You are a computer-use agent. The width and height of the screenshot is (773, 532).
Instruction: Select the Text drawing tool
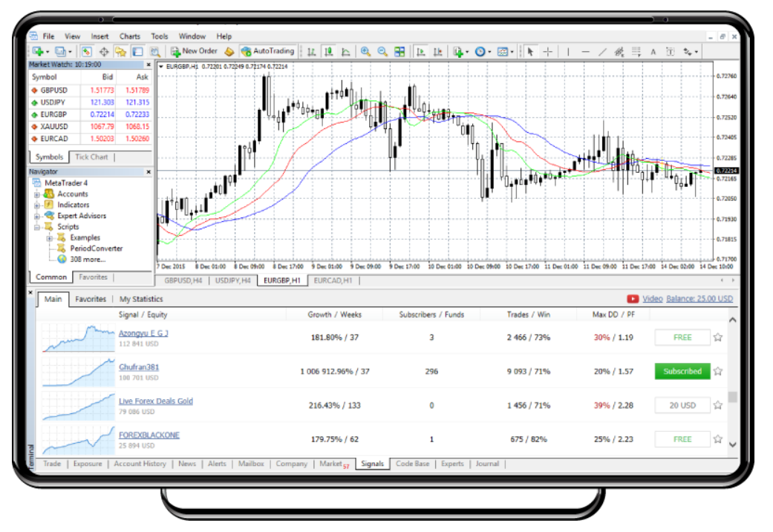click(653, 51)
